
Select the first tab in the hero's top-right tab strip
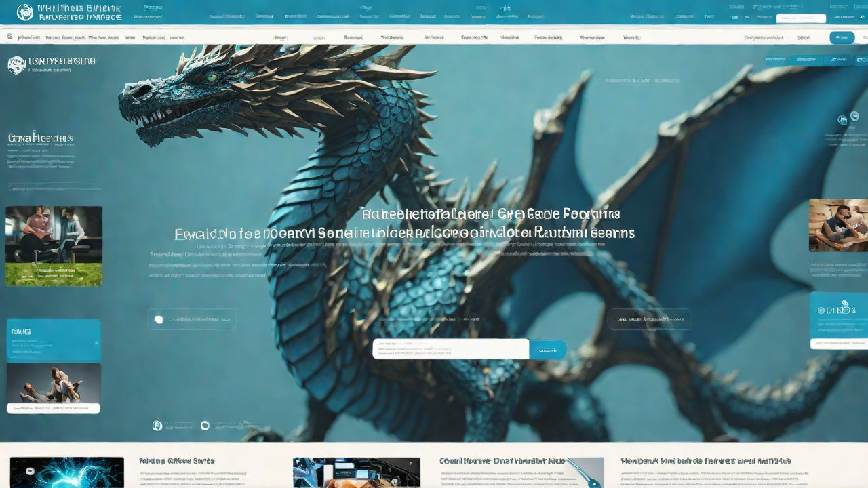point(776,60)
